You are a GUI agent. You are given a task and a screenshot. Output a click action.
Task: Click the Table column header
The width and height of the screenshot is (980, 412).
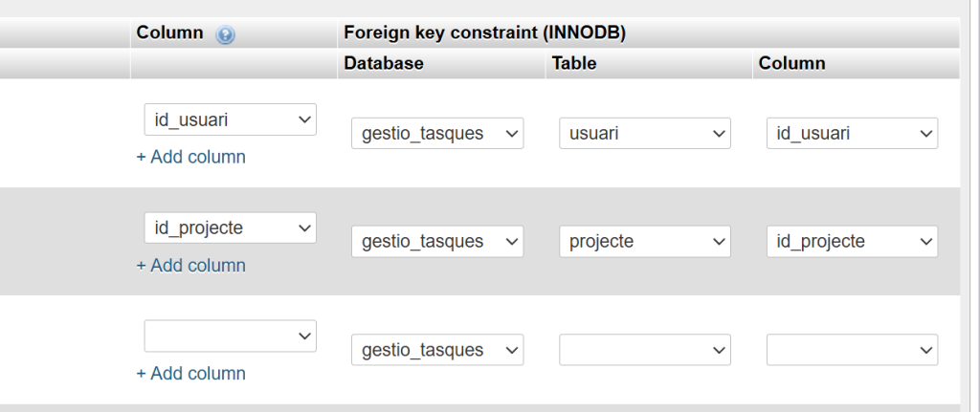[x=574, y=63]
